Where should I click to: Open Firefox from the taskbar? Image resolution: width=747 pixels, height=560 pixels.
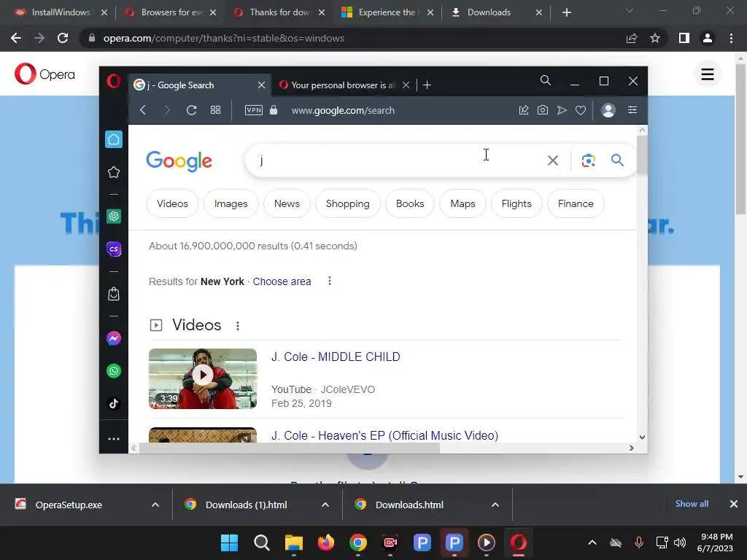pyautogui.click(x=326, y=542)
